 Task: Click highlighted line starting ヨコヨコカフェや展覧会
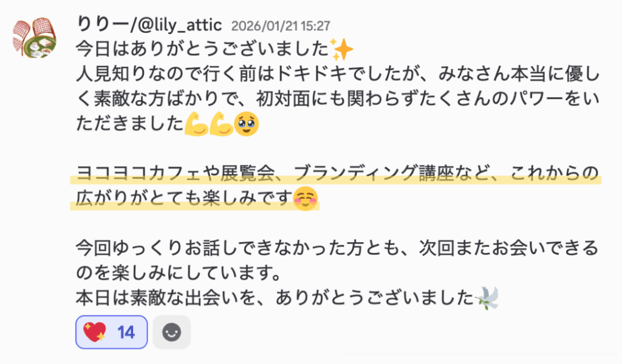click(x=337, y=174)
